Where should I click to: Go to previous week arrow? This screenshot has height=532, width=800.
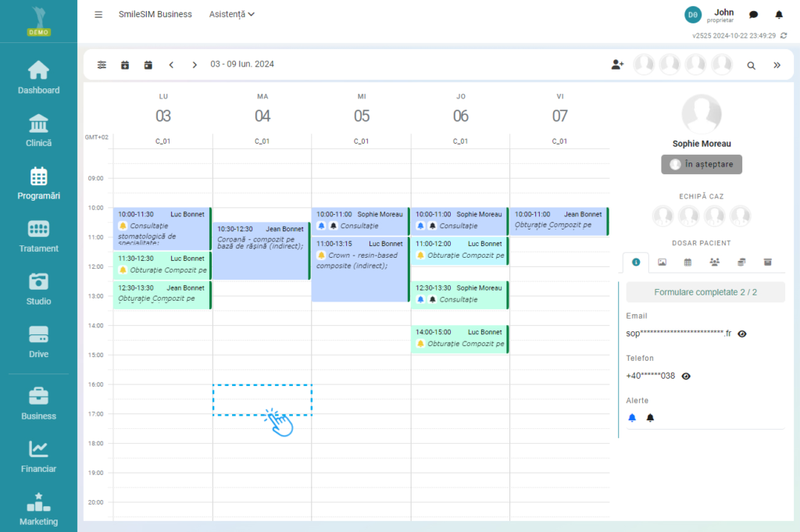coord(171,65)
